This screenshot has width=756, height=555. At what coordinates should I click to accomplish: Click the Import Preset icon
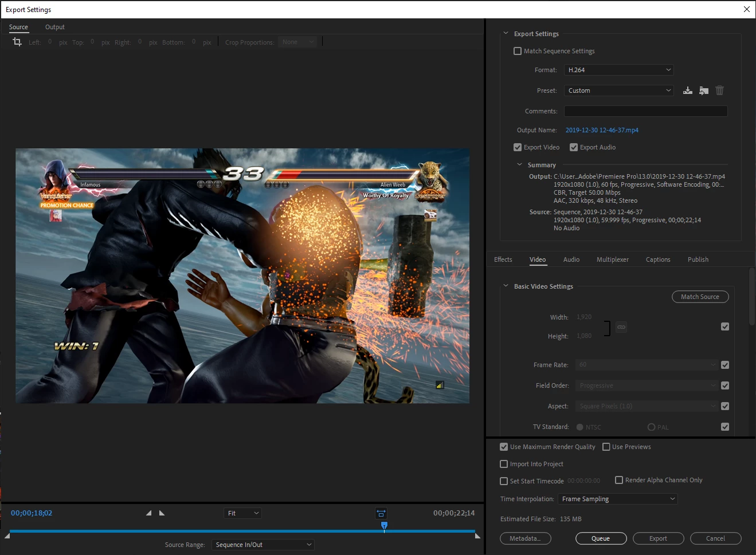pos(704,90)
